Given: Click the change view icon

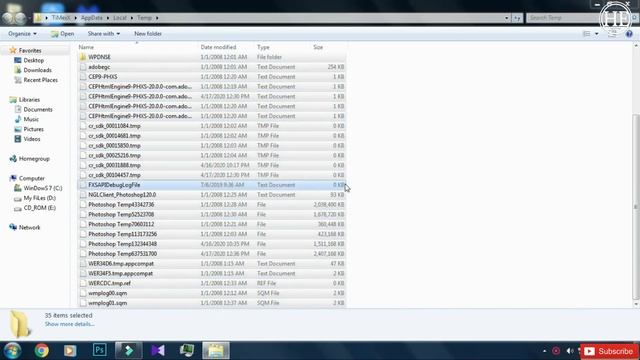Looking at the screenshot, I should tap(587, 34).
